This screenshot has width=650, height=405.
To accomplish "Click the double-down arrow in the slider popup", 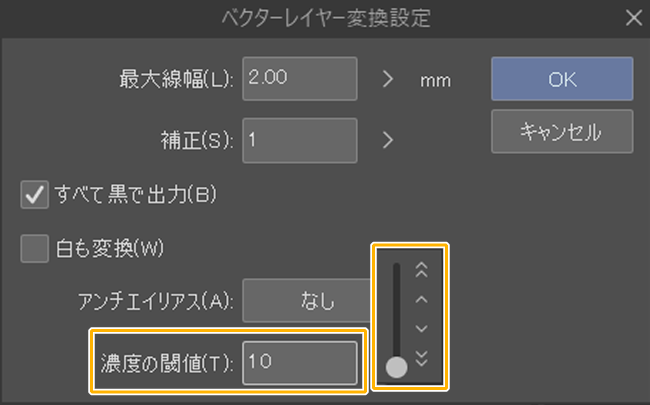I will point(421,360).
